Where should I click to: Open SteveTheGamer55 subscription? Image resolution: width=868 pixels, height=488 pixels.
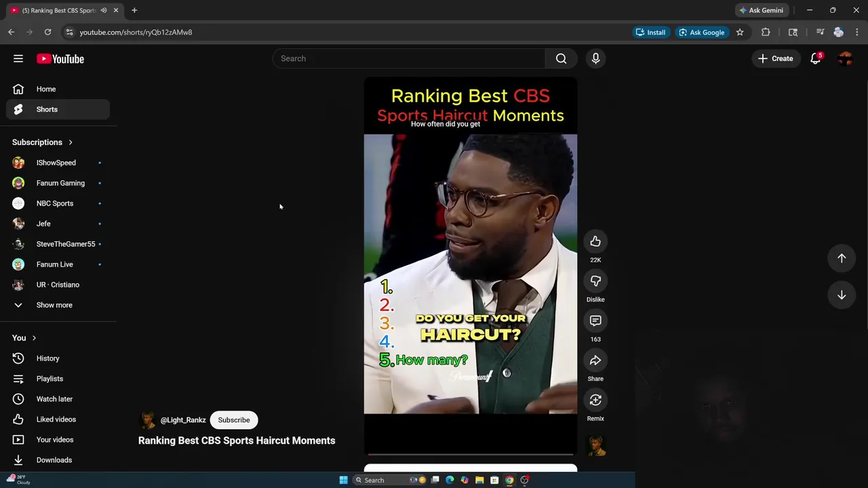[58, 244]
